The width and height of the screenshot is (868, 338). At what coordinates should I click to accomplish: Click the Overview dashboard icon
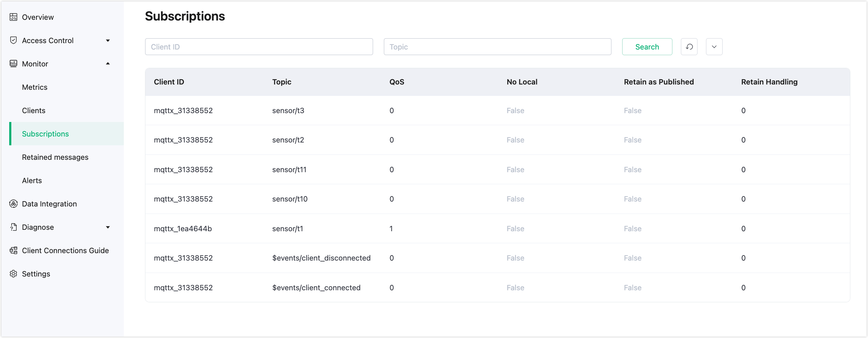pos(13,17)
